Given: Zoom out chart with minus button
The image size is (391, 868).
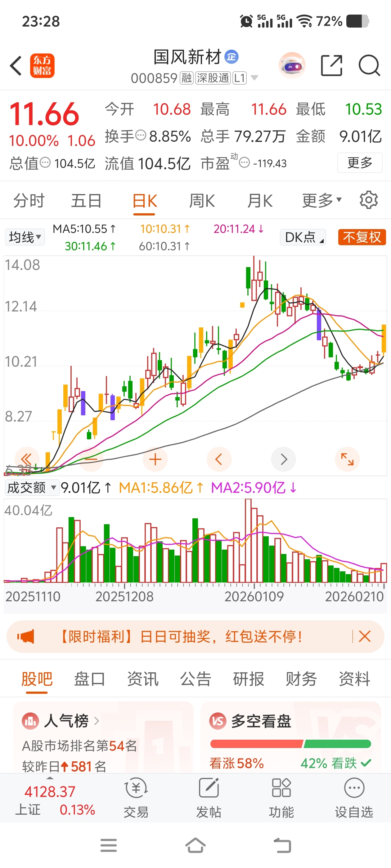Looking at the screenshot, I should coord(91,459).
